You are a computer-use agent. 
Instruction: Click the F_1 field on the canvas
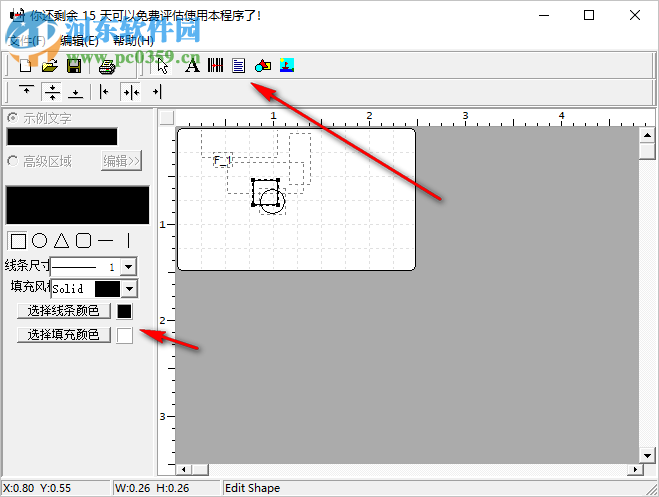pyautogui.click(x=222, y=160)
